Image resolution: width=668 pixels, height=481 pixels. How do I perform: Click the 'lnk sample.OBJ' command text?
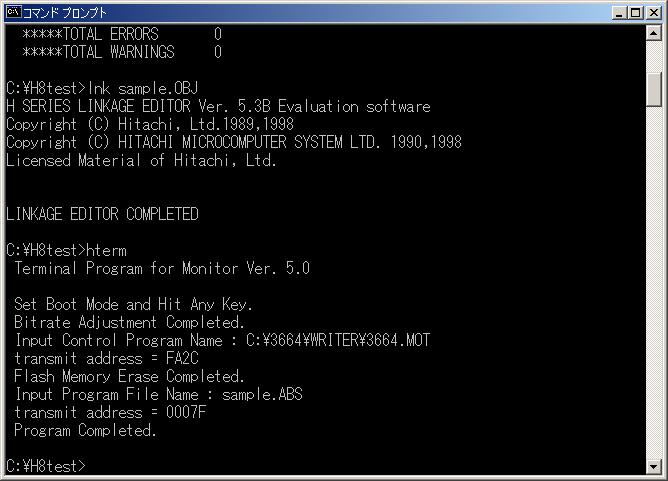(x=143, y=88)
